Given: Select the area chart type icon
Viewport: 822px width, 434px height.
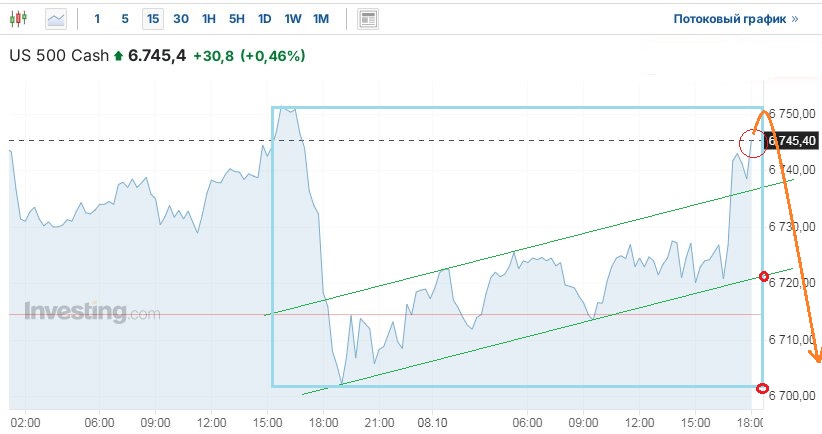Looking at the screenshot, I should (56, 19).
